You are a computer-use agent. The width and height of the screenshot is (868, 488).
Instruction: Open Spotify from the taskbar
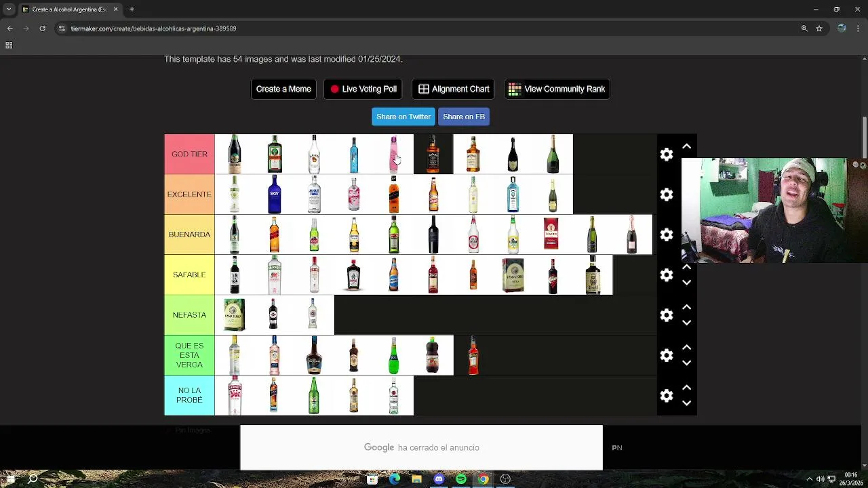[x=461, y=479]
